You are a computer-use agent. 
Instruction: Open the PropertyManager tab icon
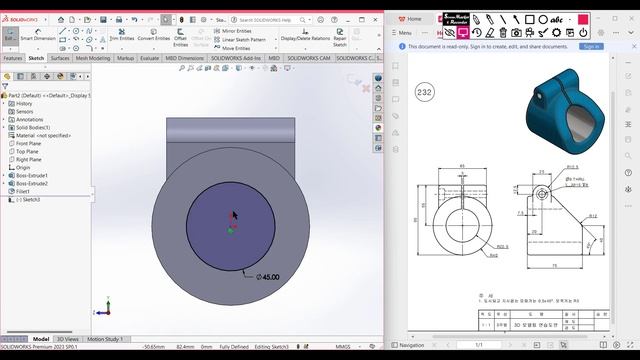point(20,76)
